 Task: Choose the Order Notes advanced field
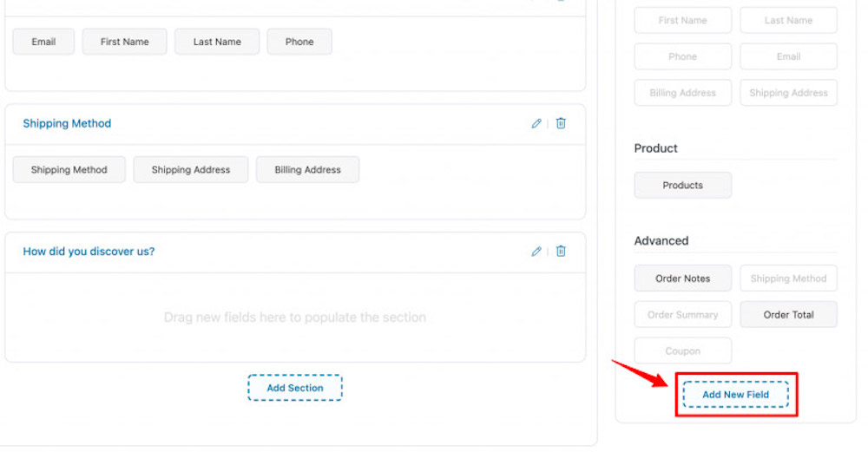[x=682, y=278]
